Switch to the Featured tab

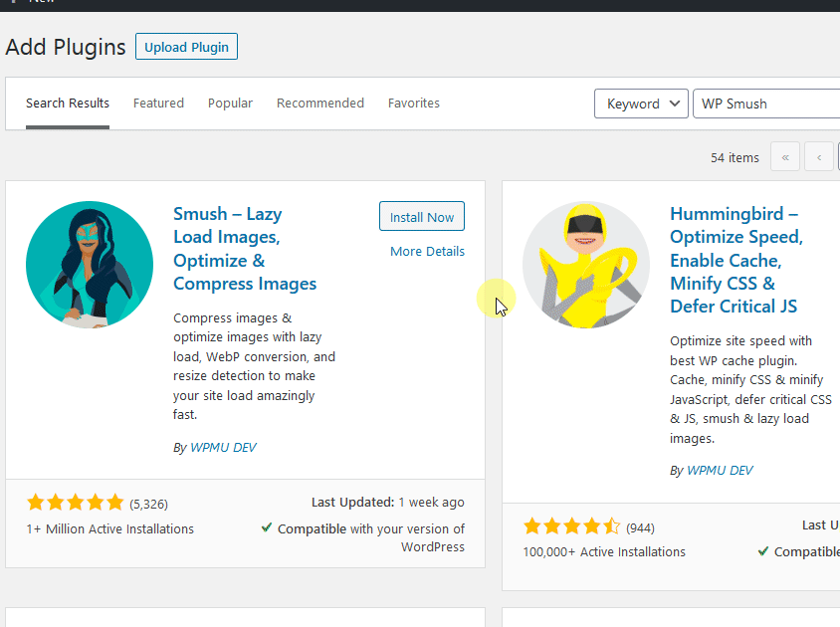coord(158,103)
